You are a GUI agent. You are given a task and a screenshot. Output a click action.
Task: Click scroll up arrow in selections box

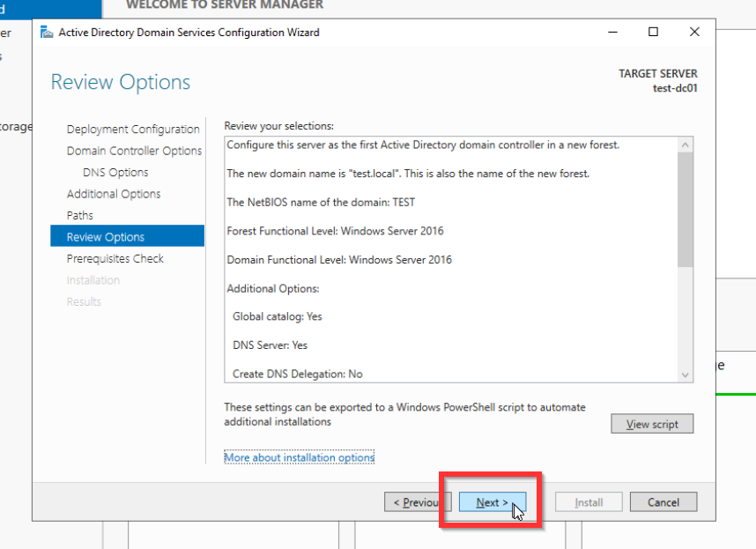coord(686,145)
